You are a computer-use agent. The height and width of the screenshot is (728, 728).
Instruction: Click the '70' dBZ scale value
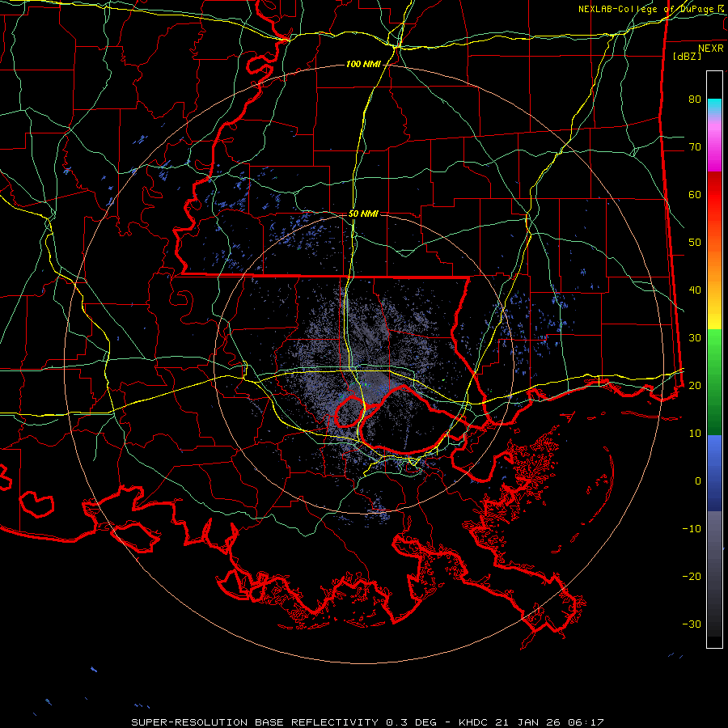(695, 146)
